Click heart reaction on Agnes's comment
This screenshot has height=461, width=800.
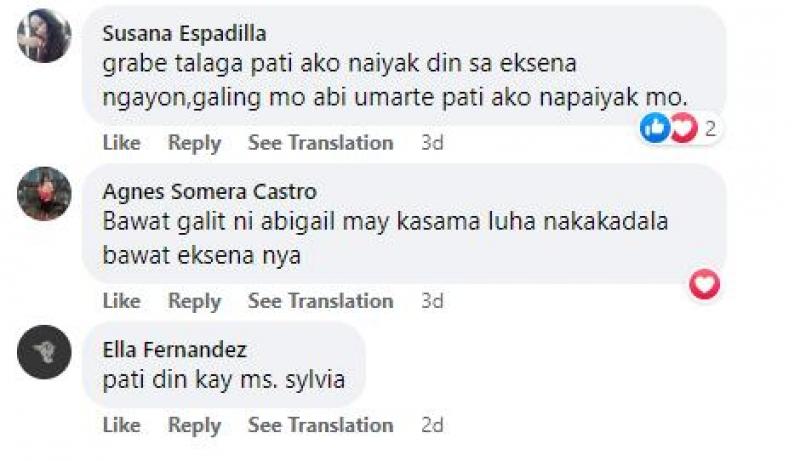click(704, 285)
